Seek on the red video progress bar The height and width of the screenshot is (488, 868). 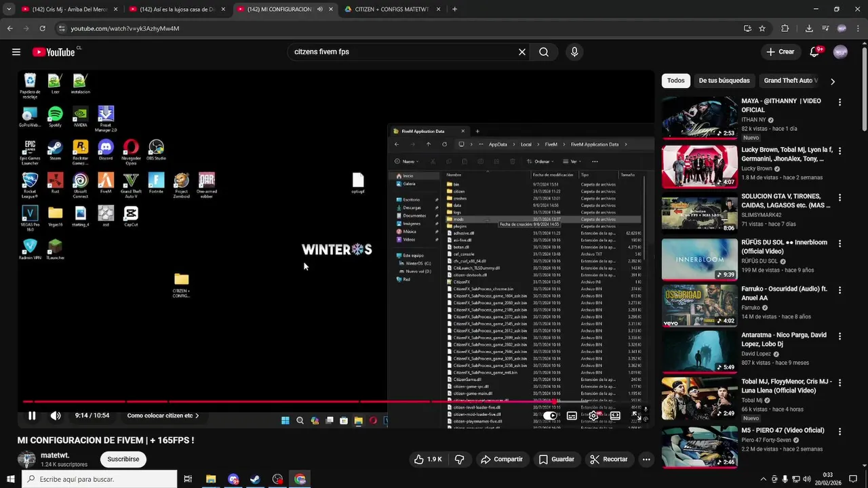coord(336,402)
